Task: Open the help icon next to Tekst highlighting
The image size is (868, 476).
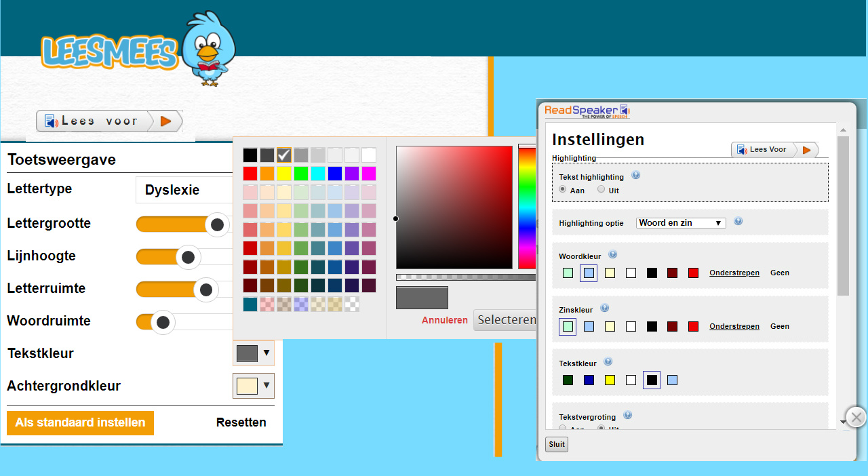Action: coord(635,175)
